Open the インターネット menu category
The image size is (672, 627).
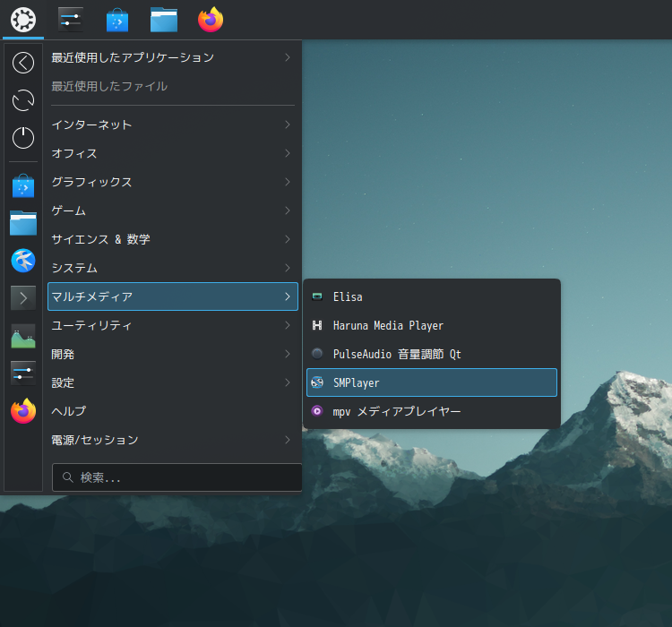(x=173, y=125)
